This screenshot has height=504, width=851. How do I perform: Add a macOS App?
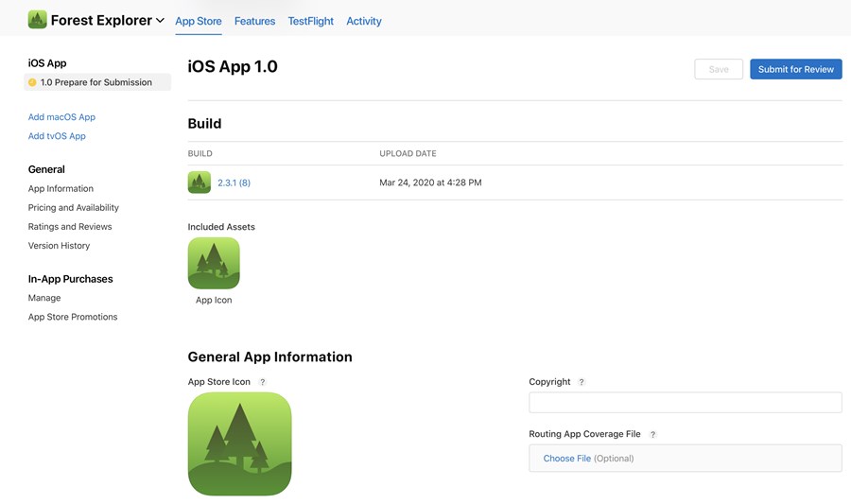pos(61,116)
